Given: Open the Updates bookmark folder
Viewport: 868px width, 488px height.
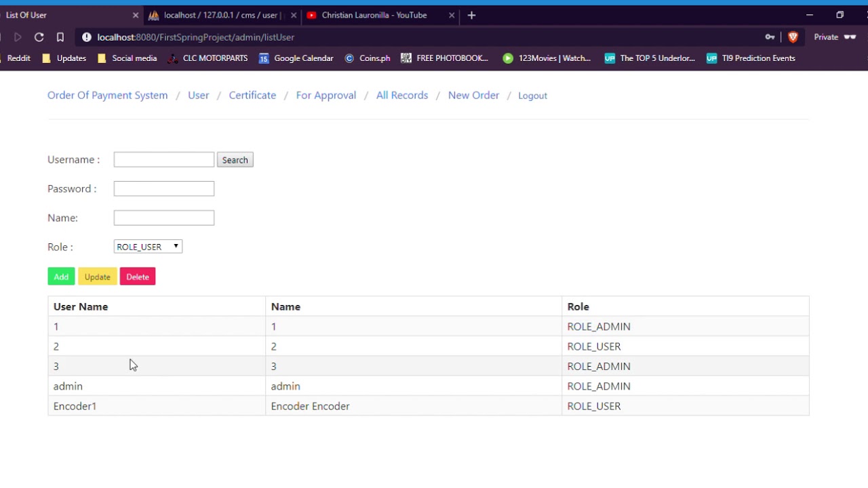Looking at the screenshot, I should 64,58.
